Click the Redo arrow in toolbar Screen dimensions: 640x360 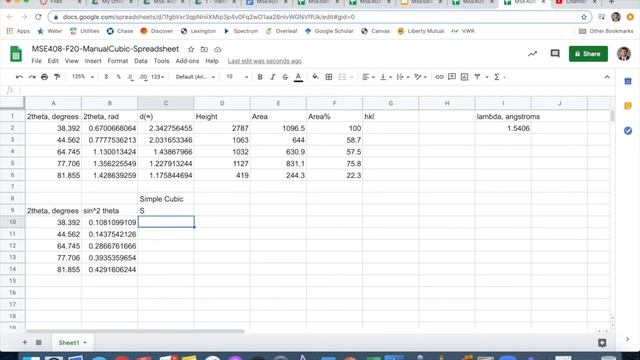32,77
